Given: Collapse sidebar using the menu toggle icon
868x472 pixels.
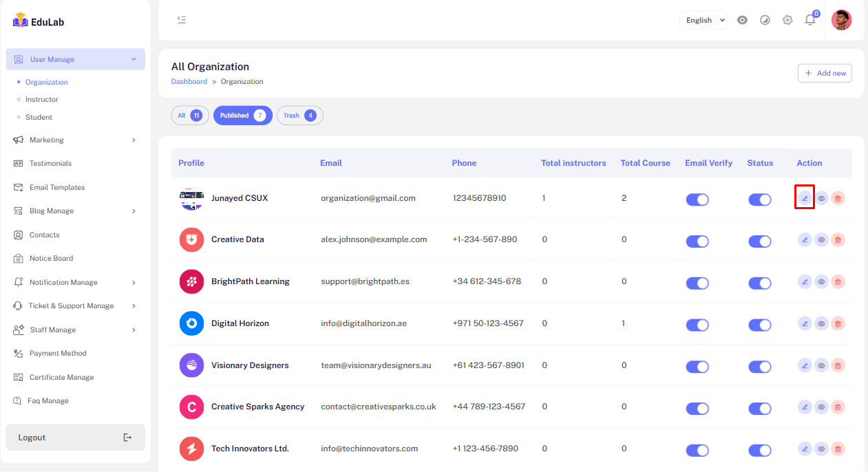Looking at the screenshot, I should (182, 20).
